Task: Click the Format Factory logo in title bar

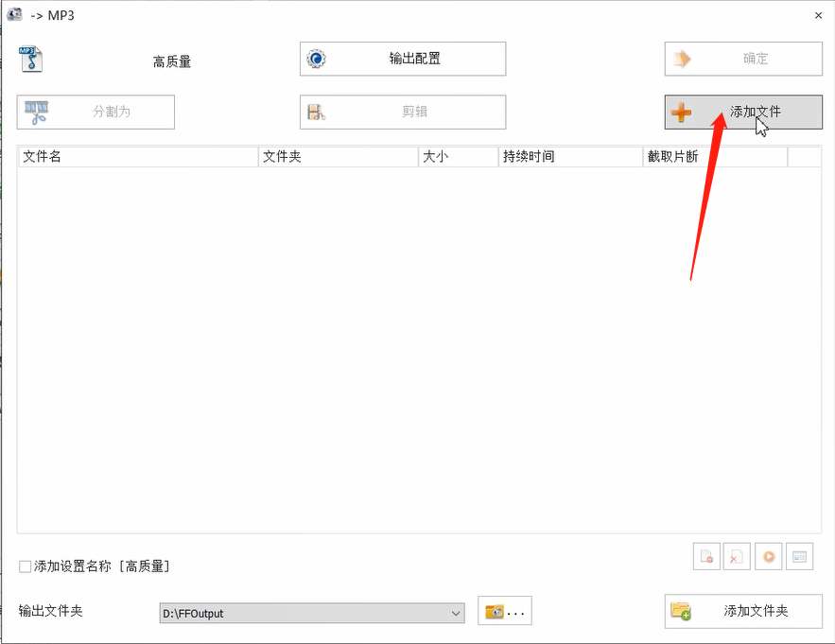Action: click(13, 14)
